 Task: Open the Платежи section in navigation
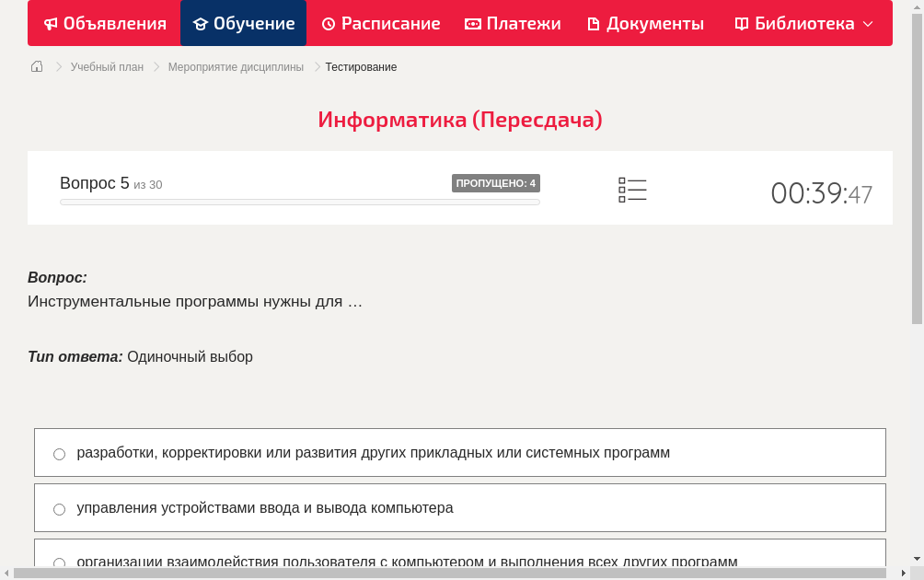(513, 23)
